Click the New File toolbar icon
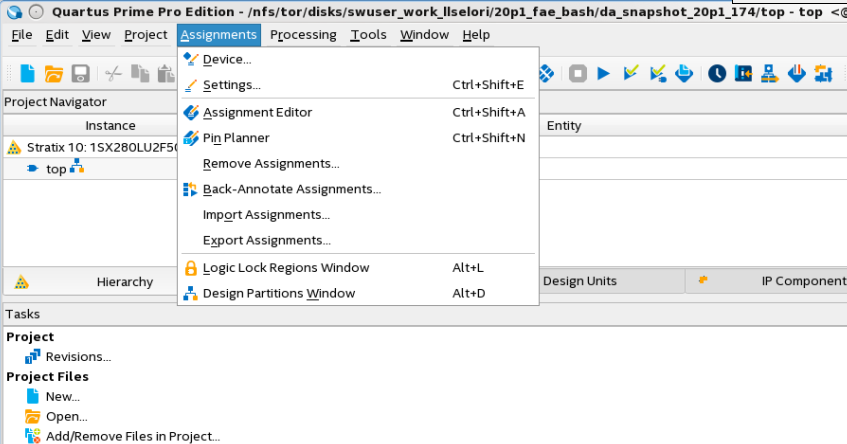This screenshot has height=444, width=847. pyautogui.click(x=28, y=73)
